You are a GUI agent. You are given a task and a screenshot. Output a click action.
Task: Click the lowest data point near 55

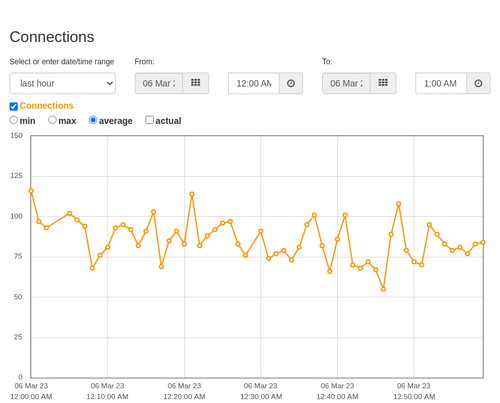(x=383, y=289)
